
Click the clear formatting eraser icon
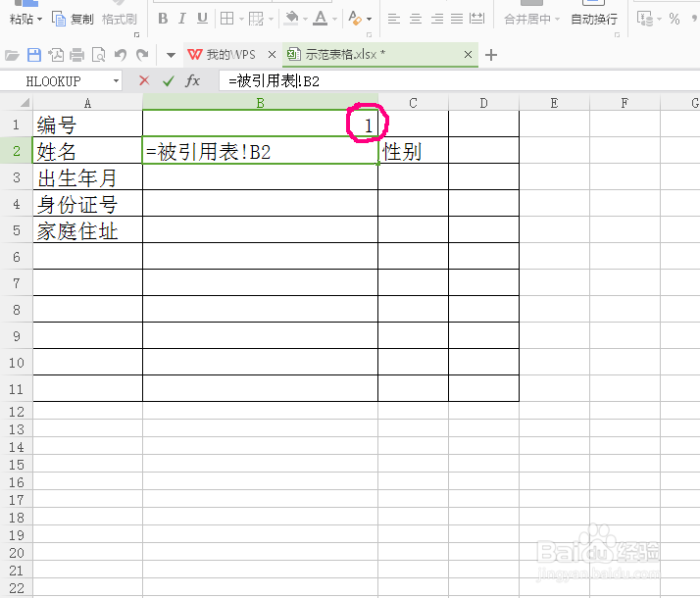pyautogui.click(x=355, y=19)
